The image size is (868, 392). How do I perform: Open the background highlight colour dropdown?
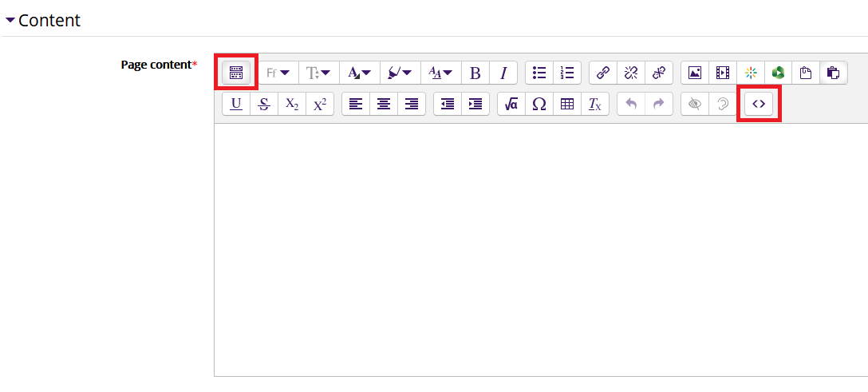(x=400, y=73)
